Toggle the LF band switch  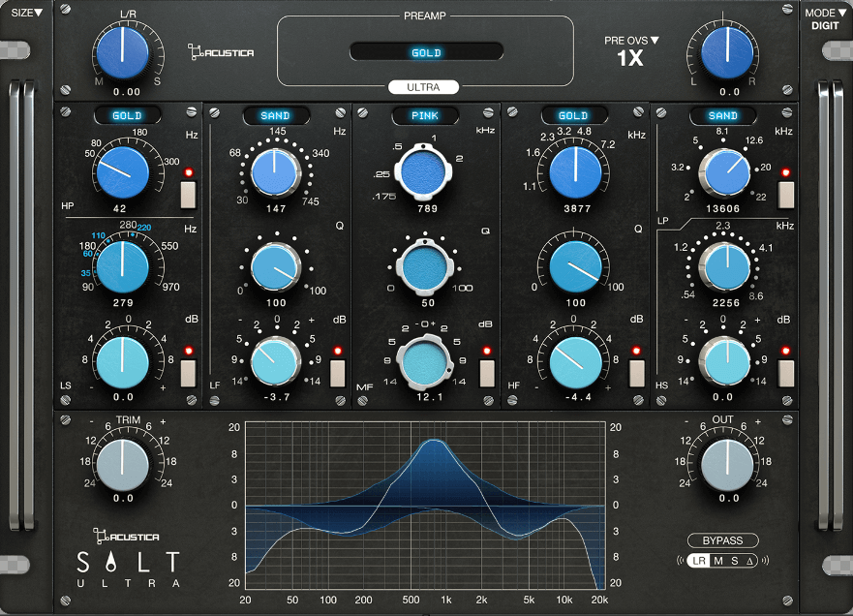click(338, 373)
